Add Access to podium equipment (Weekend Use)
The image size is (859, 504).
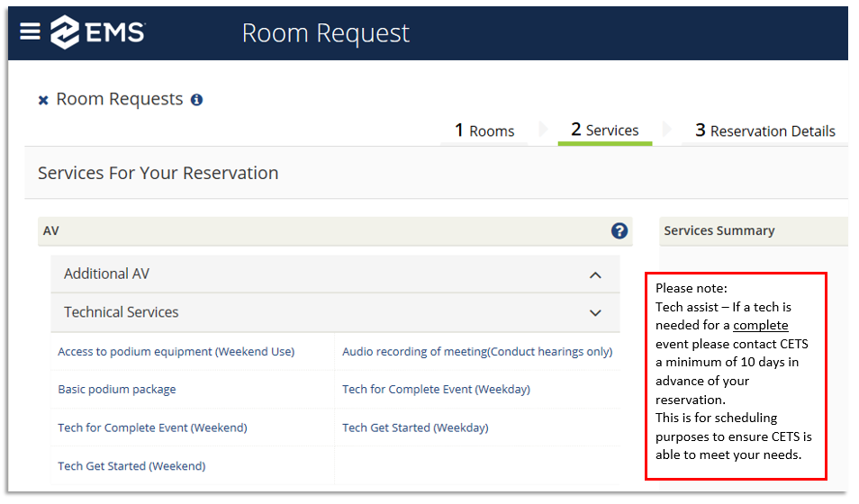[176, 352]
